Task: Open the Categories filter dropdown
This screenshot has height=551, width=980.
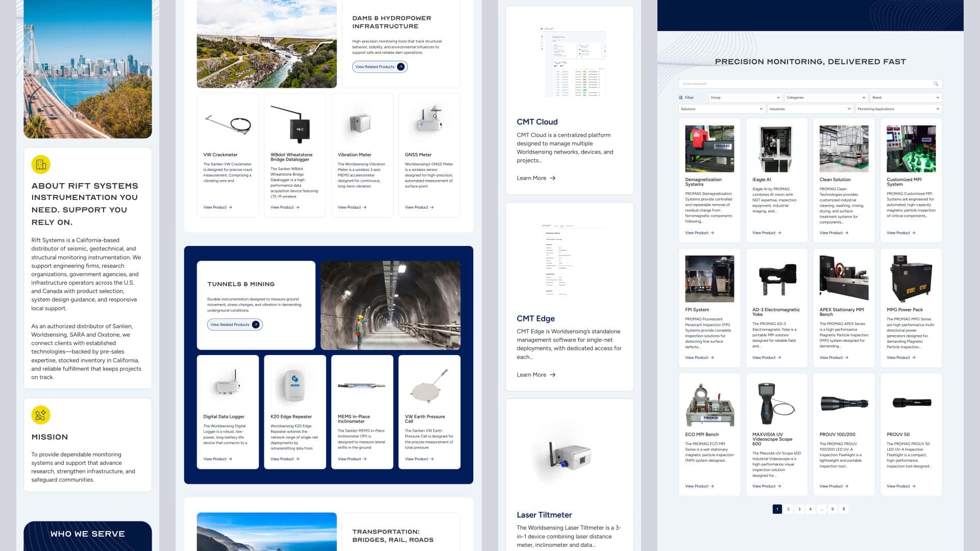Action: [826, 97]
